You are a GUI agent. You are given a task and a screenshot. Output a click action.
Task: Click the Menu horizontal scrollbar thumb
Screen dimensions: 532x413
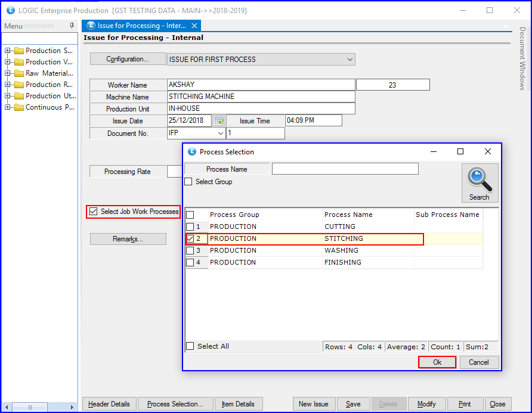pos(30,407)
